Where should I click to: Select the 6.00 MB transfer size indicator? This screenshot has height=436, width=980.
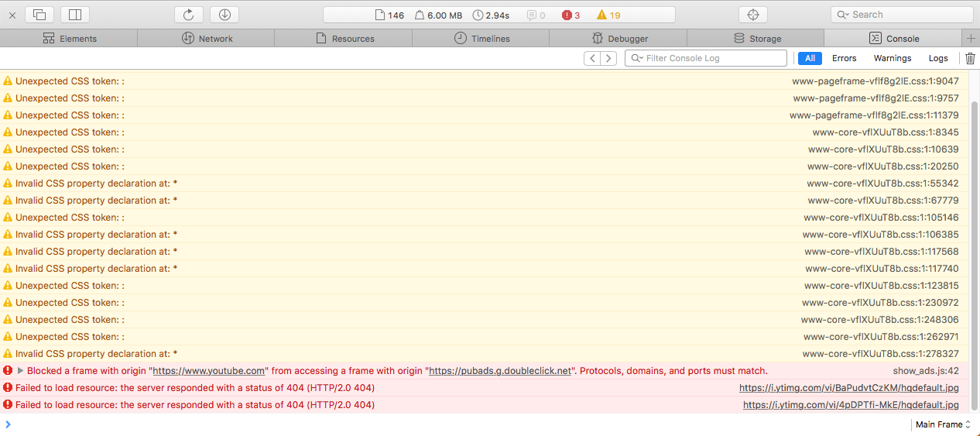tap(438, 15)
